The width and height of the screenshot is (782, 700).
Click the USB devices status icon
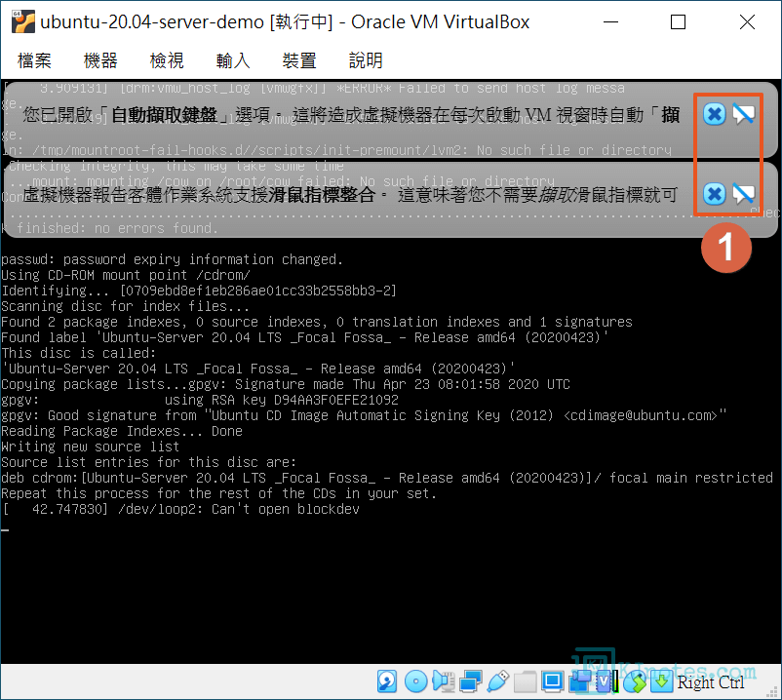pyautogui.click(x=497, y=681)
